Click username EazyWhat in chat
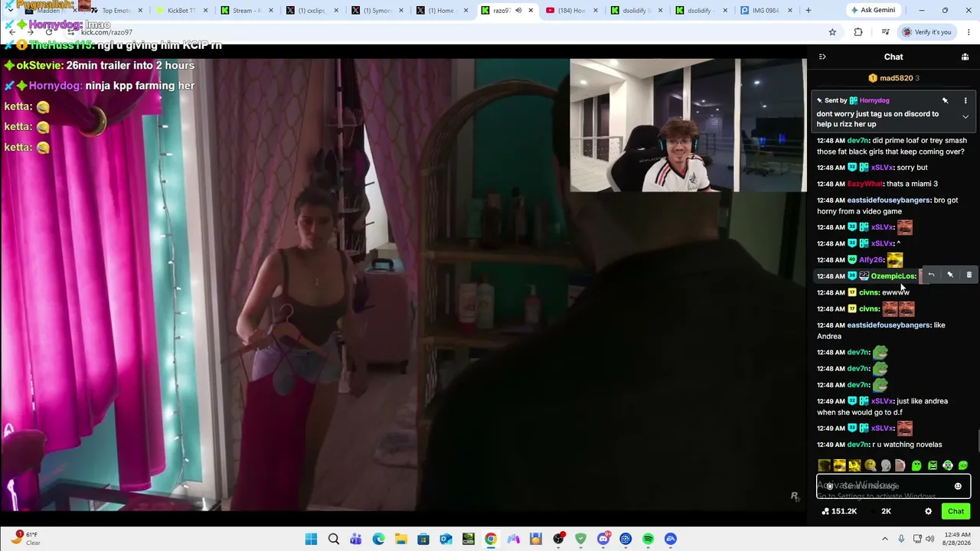Image resolution: width=980 pixels, height=551 pixels. click(x=864, y=184)
